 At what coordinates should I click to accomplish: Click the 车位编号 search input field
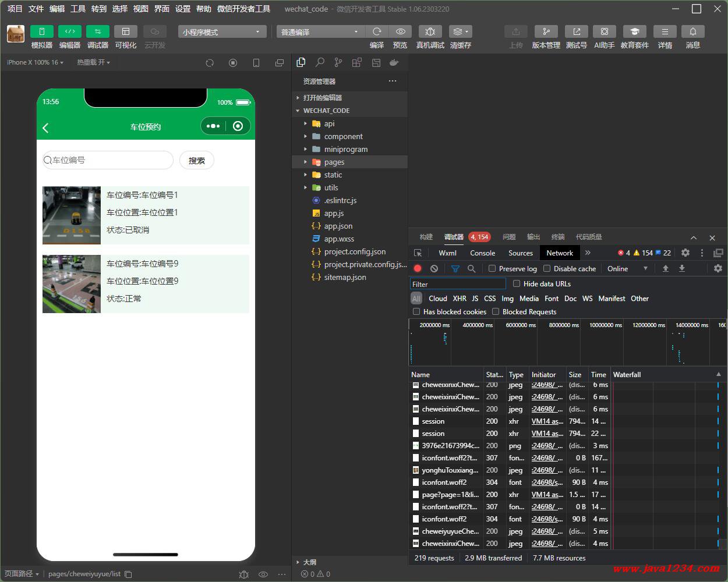tap(108, 160)
